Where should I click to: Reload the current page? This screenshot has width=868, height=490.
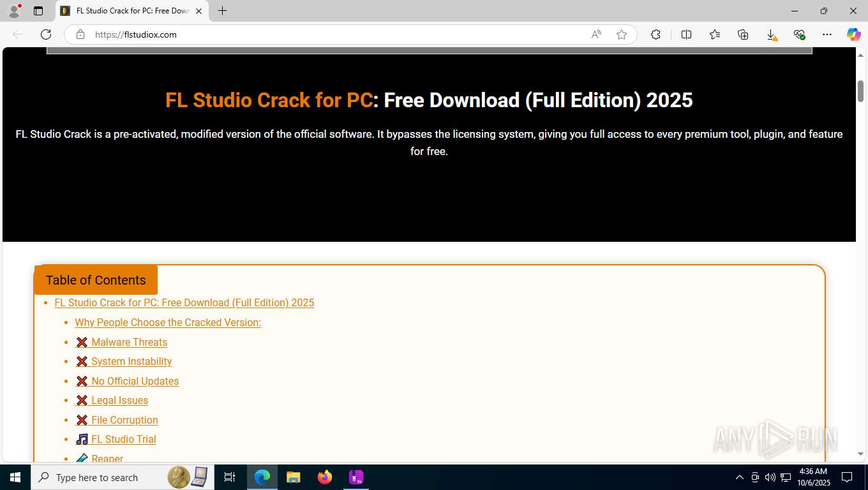coord(46,34)
